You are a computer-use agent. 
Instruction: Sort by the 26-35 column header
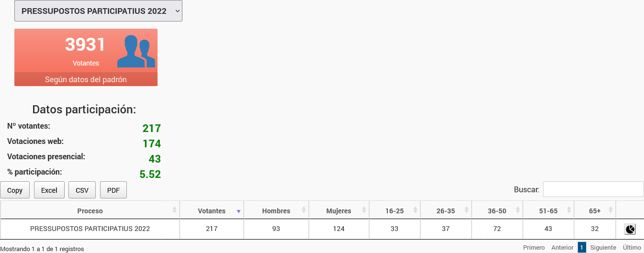(445, 211)
